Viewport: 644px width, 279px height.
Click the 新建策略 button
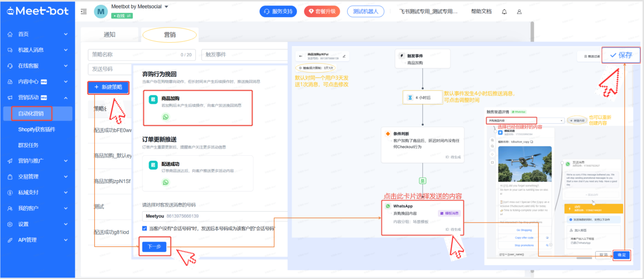(108, 87)
